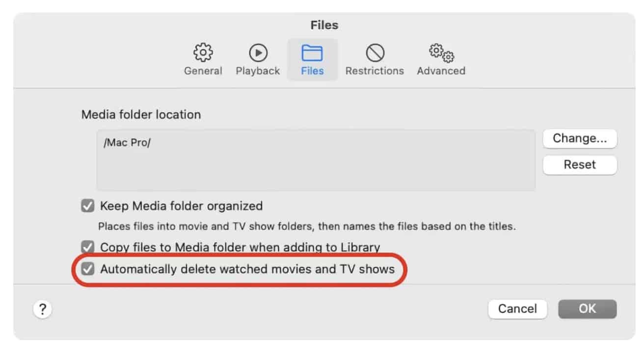
Task: Click the help question mark button
Action: (43, 309)
